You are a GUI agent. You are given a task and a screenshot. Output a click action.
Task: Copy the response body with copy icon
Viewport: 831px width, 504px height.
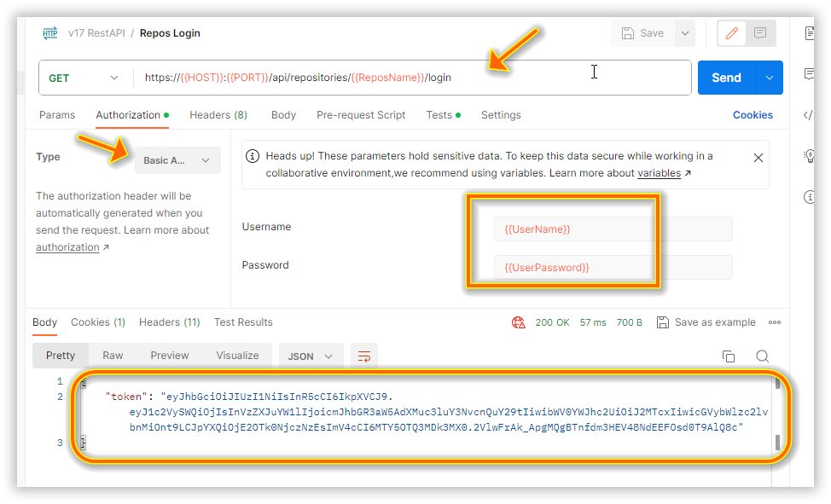(728, 356)
